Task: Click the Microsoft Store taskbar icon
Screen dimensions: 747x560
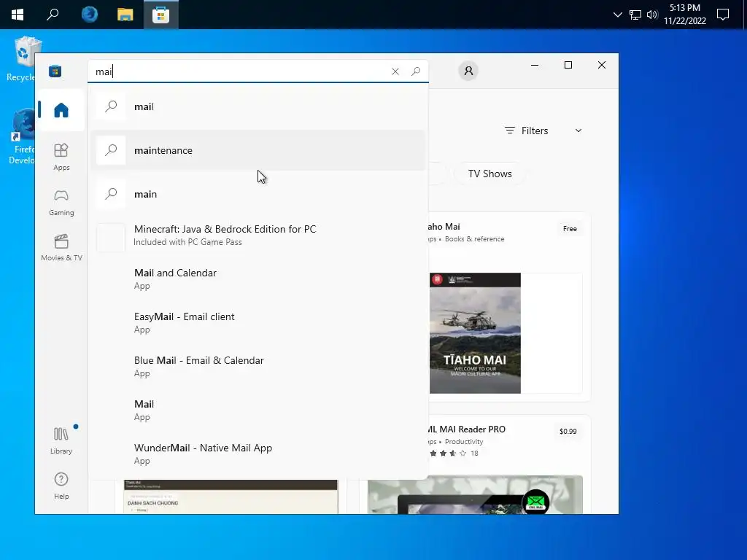Action: 161,15
